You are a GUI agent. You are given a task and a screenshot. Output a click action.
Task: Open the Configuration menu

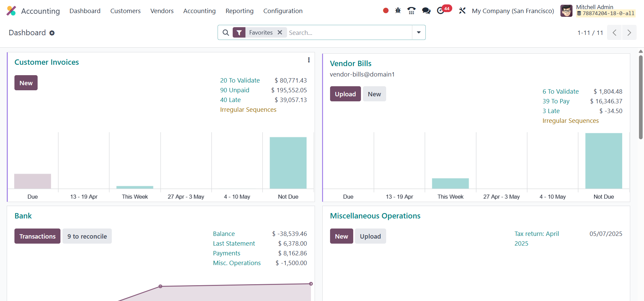point(283,11)
